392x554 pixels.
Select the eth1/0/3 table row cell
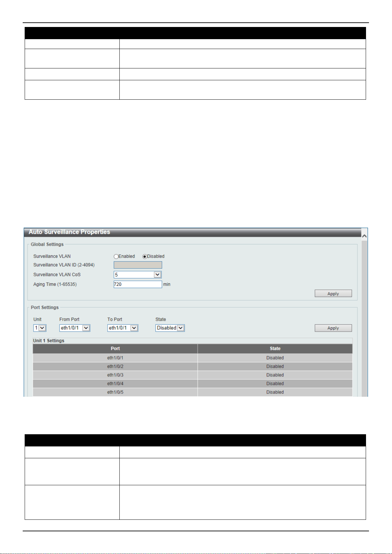click(115, 375)
